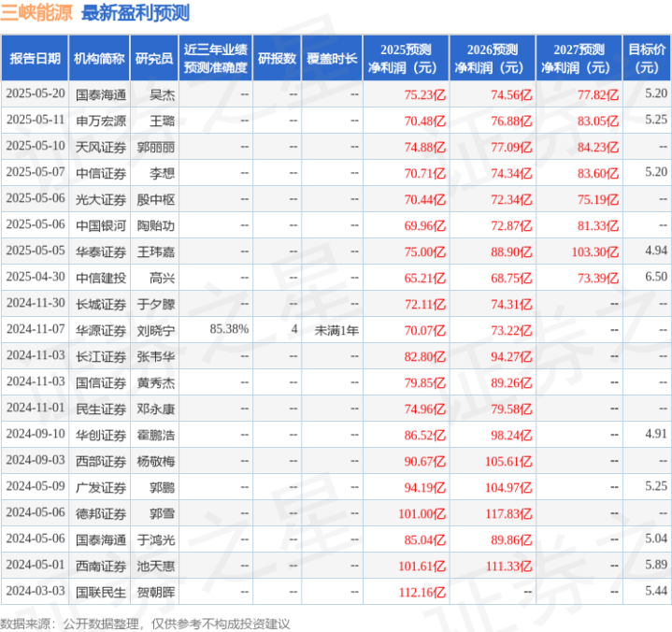Click institution 国信证券

[101, 382]
